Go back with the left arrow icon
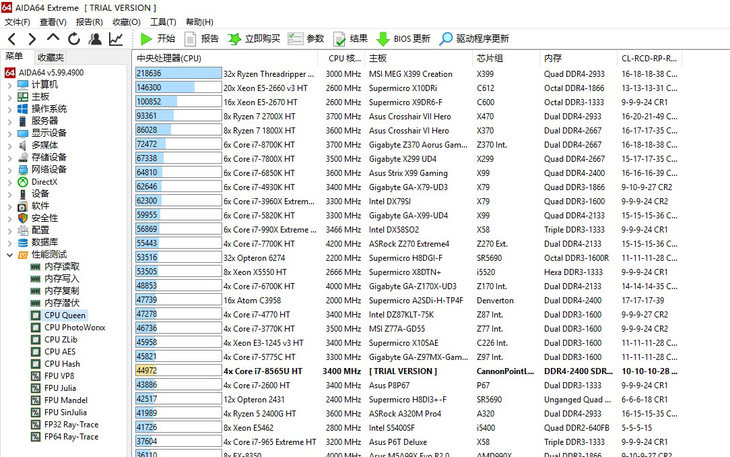Screen dimensions: 730x457 pos(13,39)
